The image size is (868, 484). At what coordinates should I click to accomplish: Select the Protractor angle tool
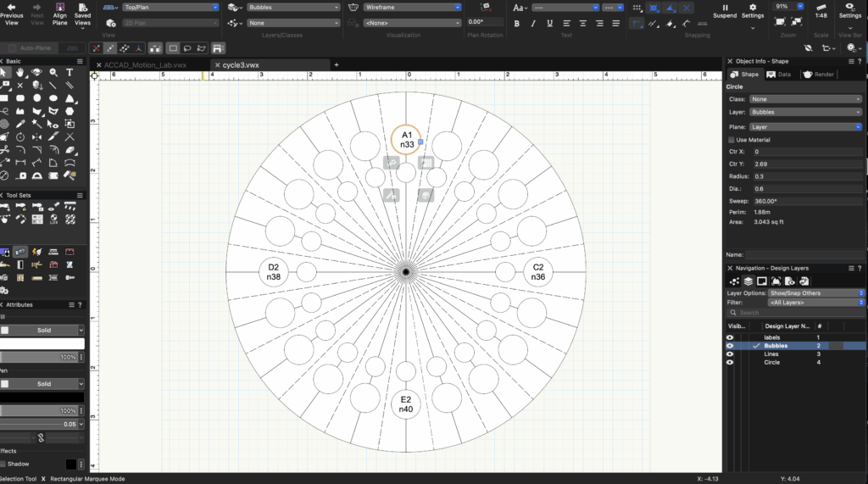pos(36,175)
